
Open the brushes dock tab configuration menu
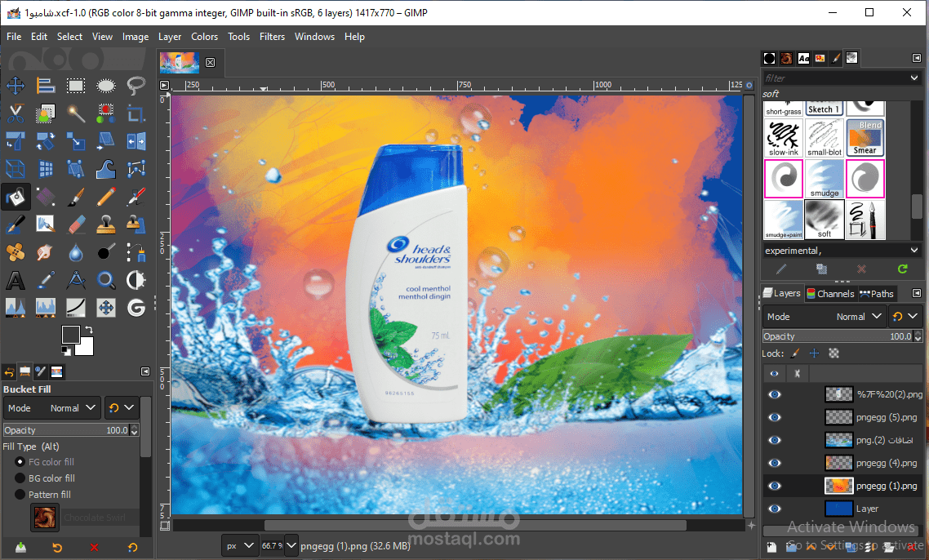point(917,58)
